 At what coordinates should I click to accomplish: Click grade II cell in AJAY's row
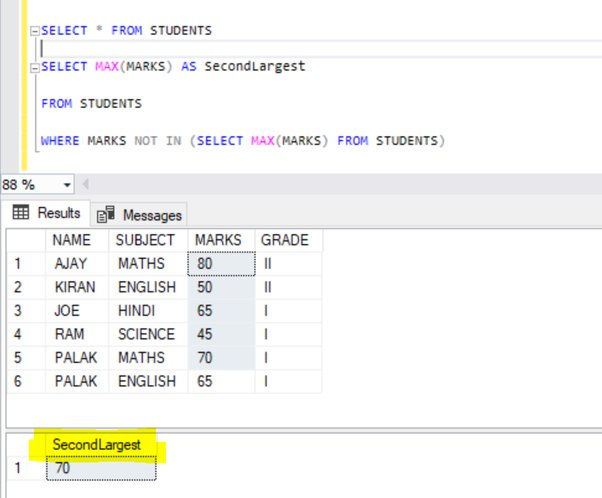tap(288, 264)
